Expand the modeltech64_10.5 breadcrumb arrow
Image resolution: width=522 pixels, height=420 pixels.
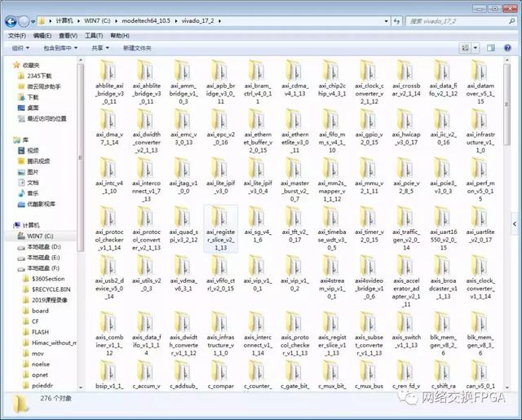click(176, 21)
